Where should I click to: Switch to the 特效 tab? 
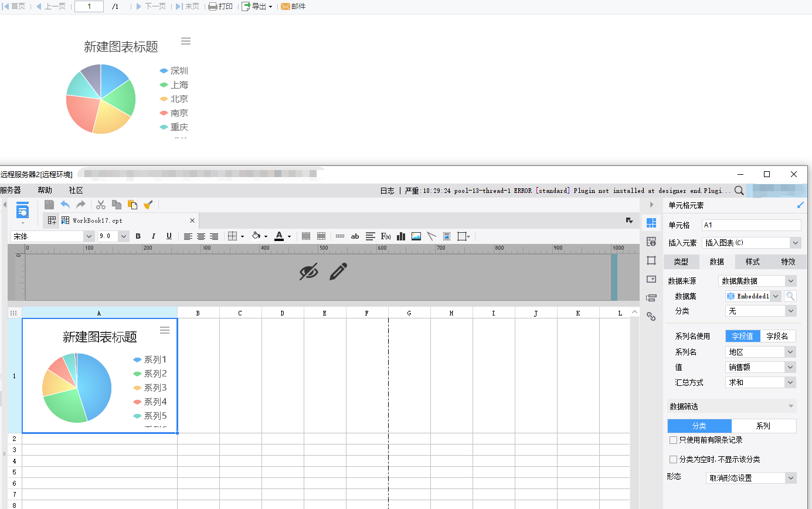789,262
